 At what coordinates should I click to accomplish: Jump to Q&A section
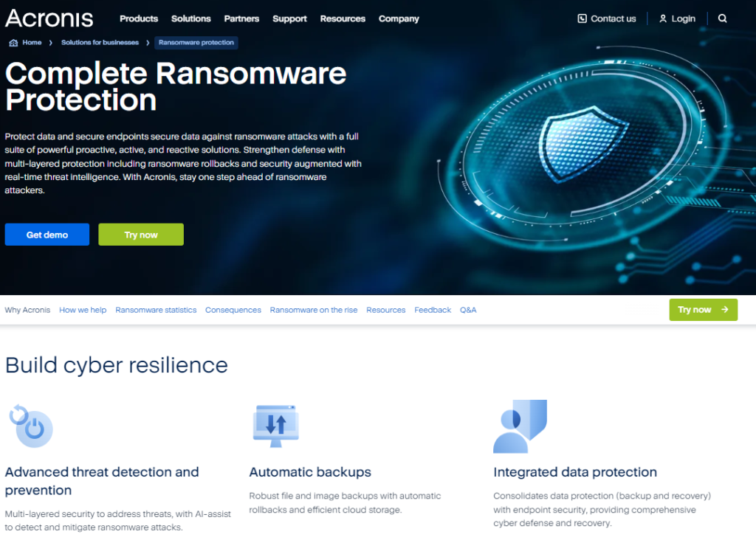pos(467,310)
